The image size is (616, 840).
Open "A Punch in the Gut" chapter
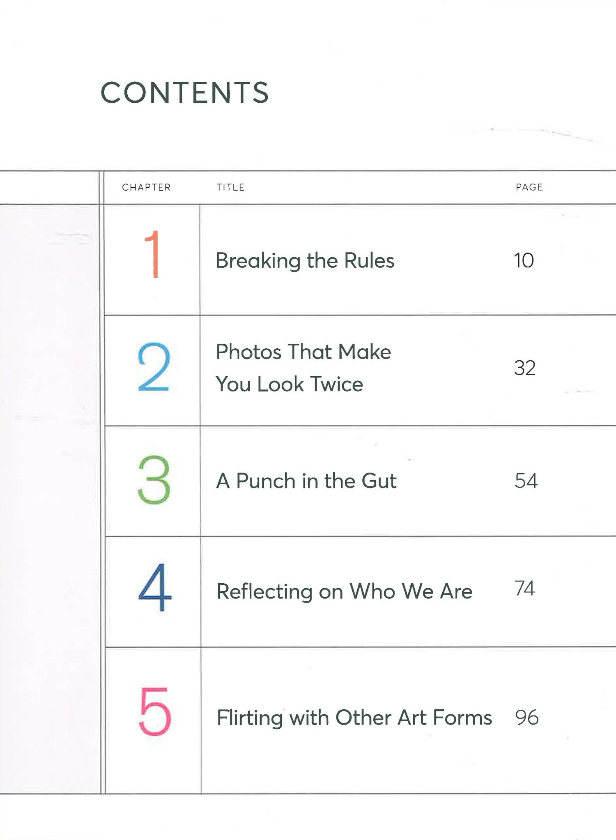[x=306, y=481]
